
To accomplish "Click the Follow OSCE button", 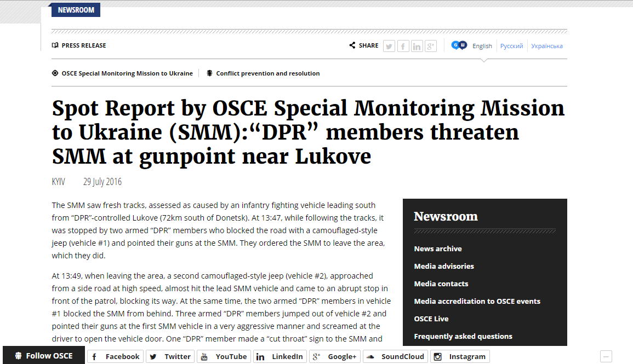I will 44,355.
